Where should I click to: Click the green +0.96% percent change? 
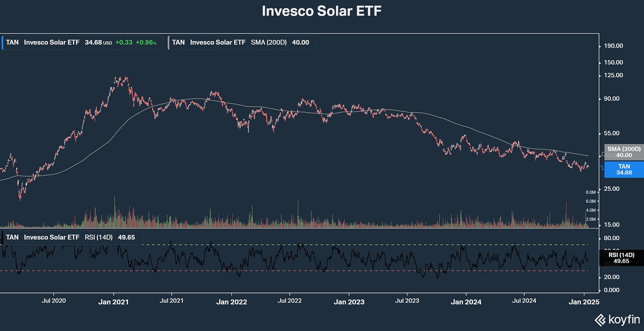pos(146,42)
